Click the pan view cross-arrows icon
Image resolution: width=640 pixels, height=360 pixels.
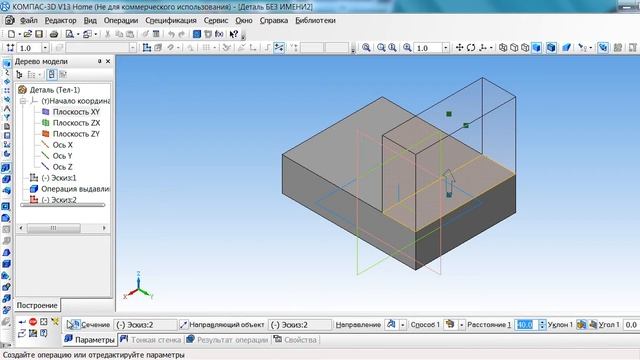459,48
